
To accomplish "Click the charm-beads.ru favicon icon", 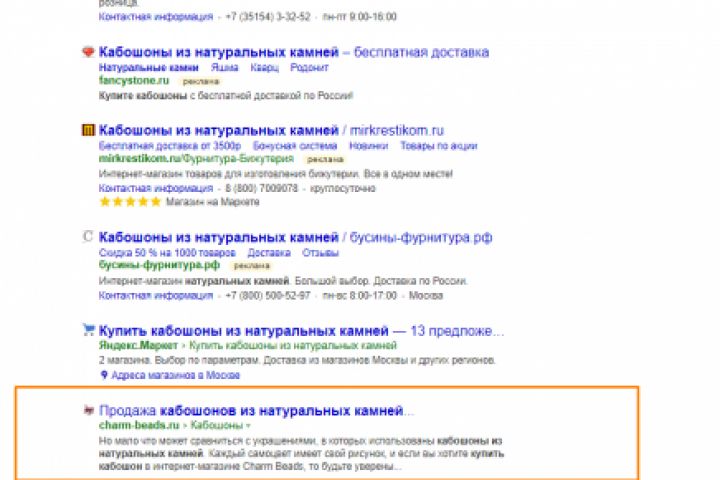I will [89, 410].
